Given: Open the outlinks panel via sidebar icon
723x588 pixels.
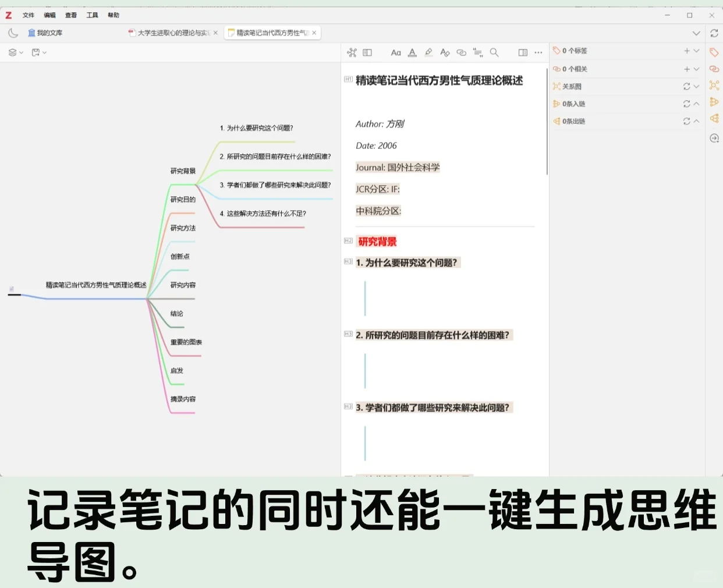Looking at the screenshot, I should pos(714,121).
